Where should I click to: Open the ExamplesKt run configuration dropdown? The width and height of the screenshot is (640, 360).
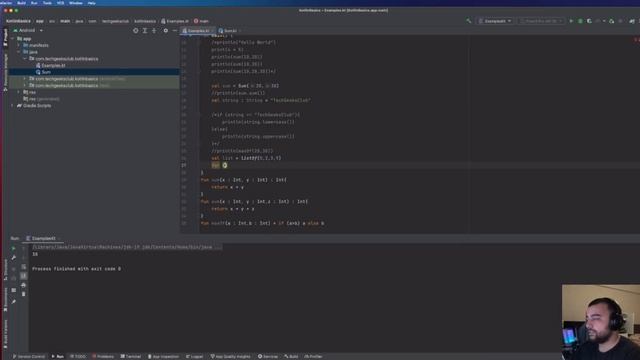coord(495,21)
